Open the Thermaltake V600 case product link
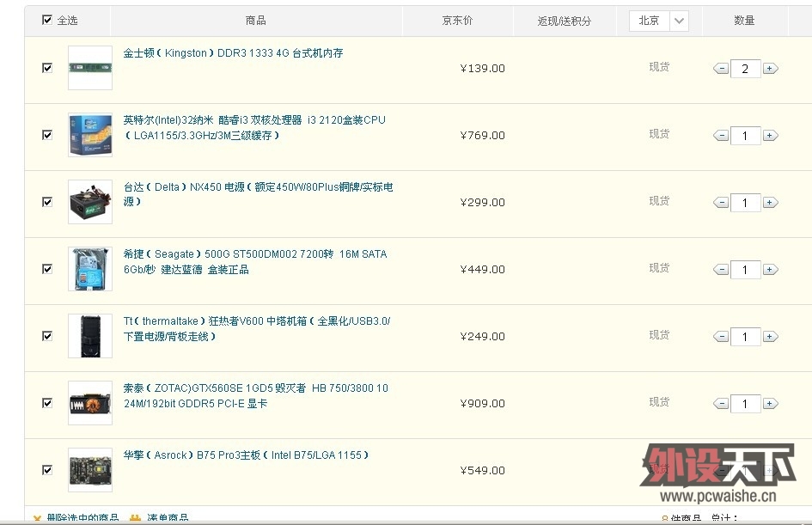The width and height of the screenshot is (812, 525). tap(257, 328)
